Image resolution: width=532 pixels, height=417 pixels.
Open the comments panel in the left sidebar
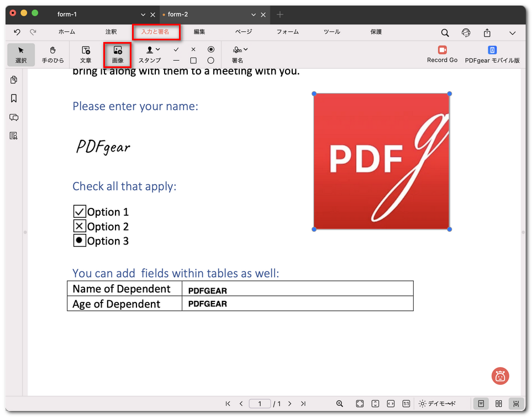pyautogui.click(x=14, y=117)
